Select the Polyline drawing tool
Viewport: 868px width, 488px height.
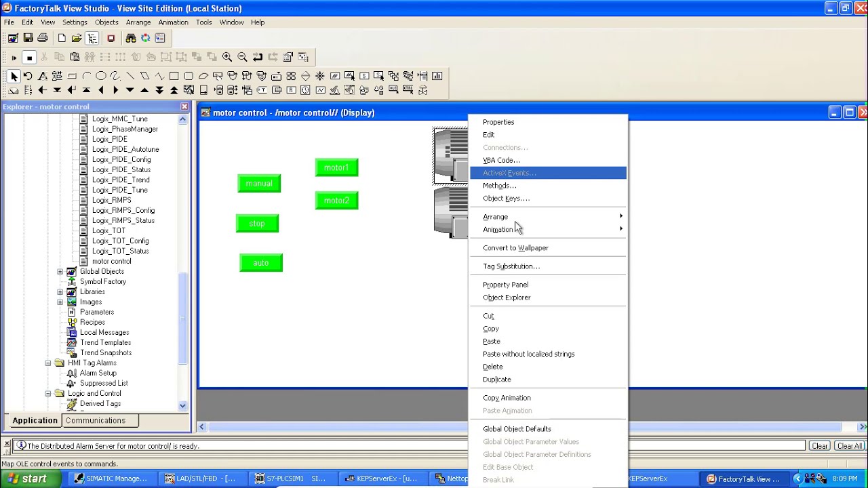coord(159,76)
